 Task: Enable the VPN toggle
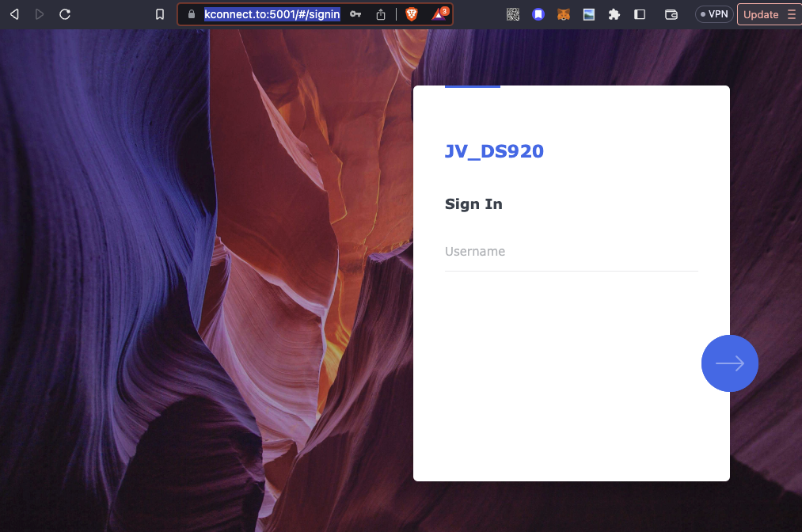(x=713, y=13)
